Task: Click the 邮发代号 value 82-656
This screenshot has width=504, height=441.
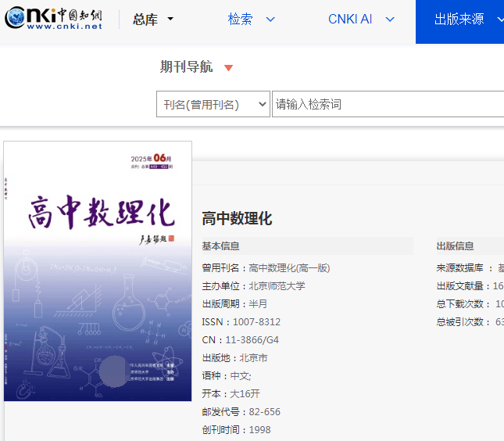Action: [264, 412]
